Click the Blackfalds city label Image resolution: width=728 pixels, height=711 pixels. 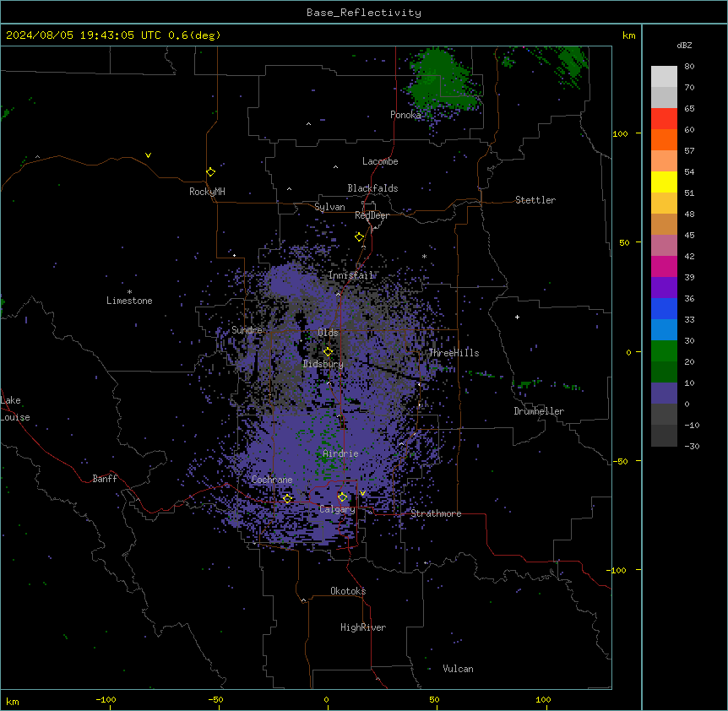pyautogui.click(x=372, y=188)
